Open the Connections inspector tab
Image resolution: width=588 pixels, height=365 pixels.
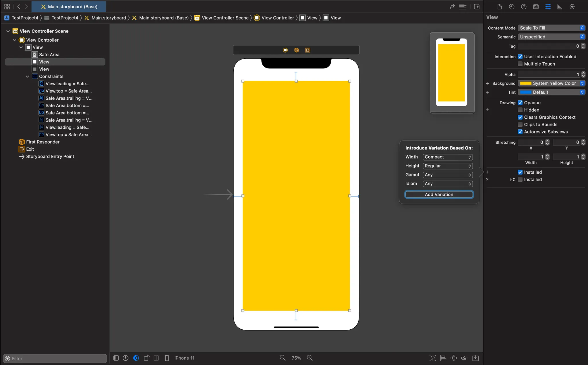(572, 7)
